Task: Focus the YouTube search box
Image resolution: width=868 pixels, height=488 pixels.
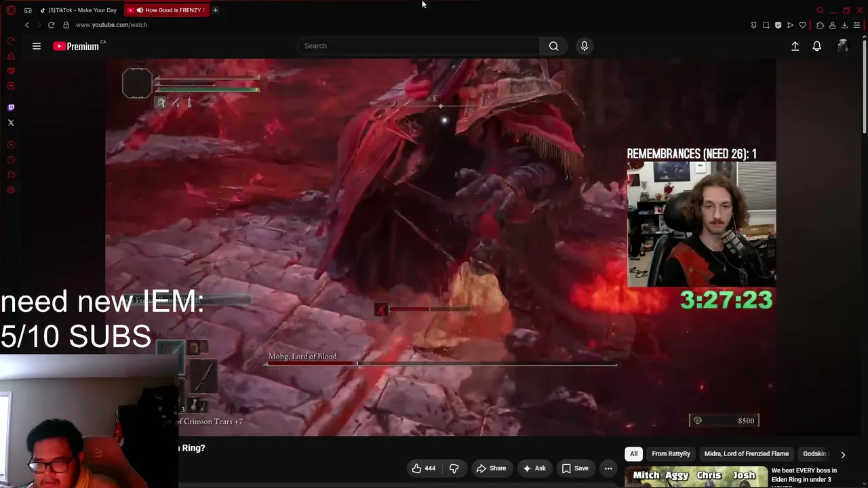Action: point(418,46)
